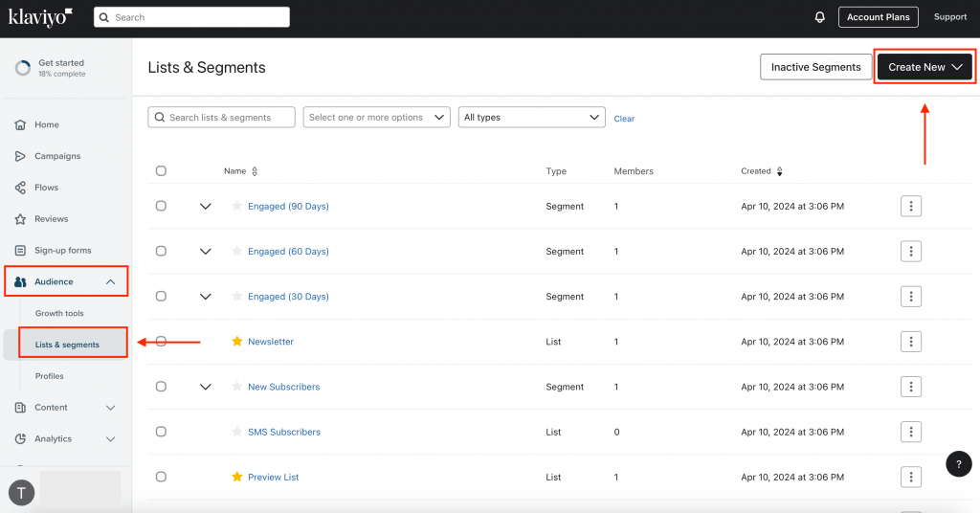The width and height of the screenshot is (980, 513).
Task: Open the Select one or more options dropdown
Action: pyautogui.click(x=377, y=118)
